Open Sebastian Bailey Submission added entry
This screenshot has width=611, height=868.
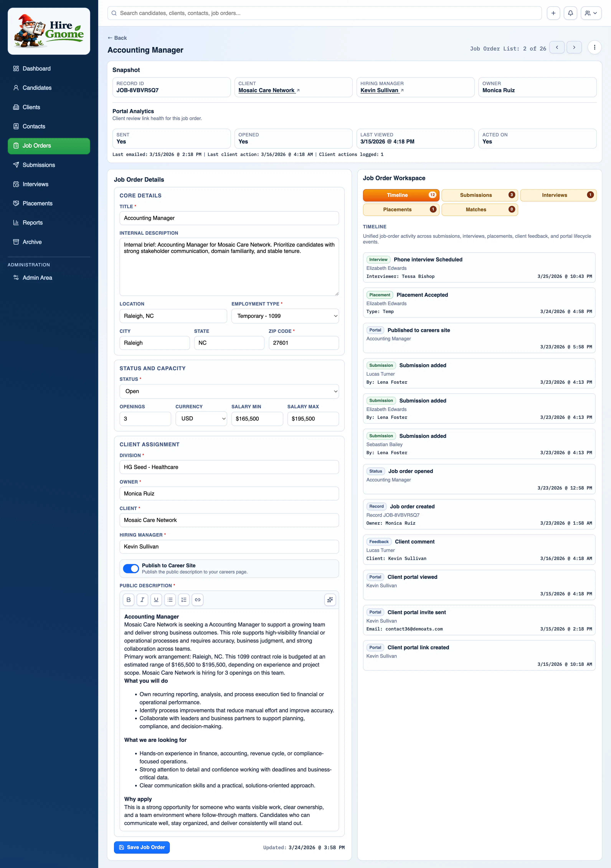pos(479,444)
